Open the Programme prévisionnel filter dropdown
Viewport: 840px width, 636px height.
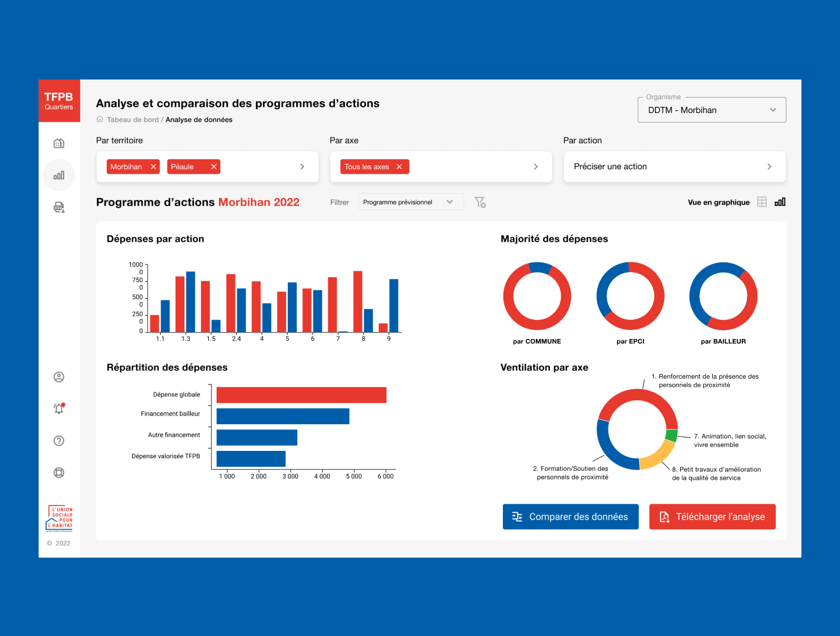tap(411, 202)
